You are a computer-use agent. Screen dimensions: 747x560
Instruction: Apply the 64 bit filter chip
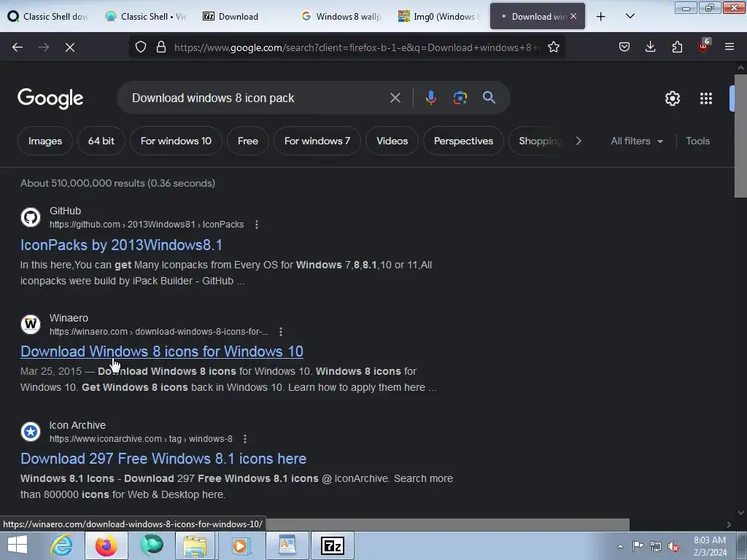pos(101,141)
